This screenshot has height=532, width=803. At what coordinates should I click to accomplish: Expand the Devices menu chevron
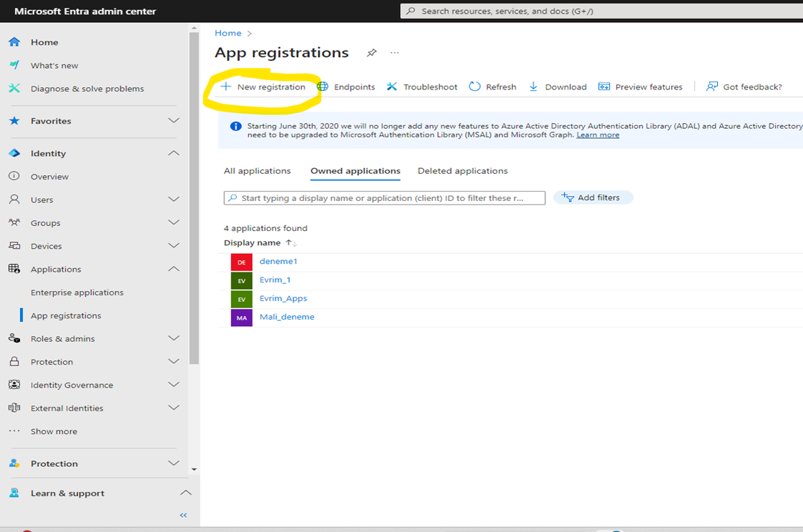174,245
